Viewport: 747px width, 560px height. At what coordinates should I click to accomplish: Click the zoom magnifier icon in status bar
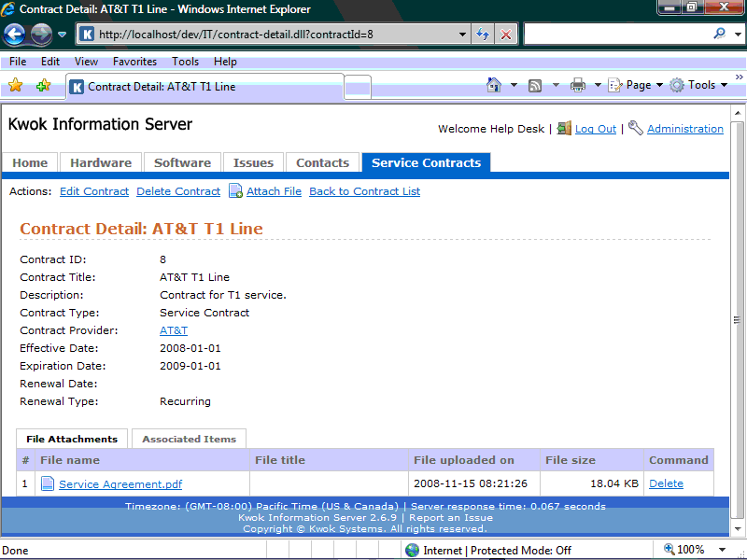(x=669, y=550)
